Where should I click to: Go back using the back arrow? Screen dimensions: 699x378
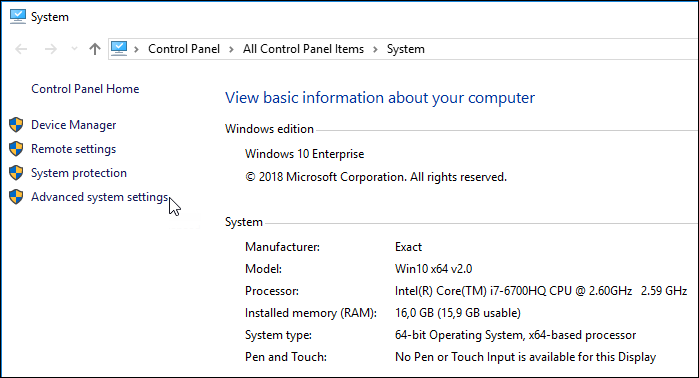click(x=21, y=49)
